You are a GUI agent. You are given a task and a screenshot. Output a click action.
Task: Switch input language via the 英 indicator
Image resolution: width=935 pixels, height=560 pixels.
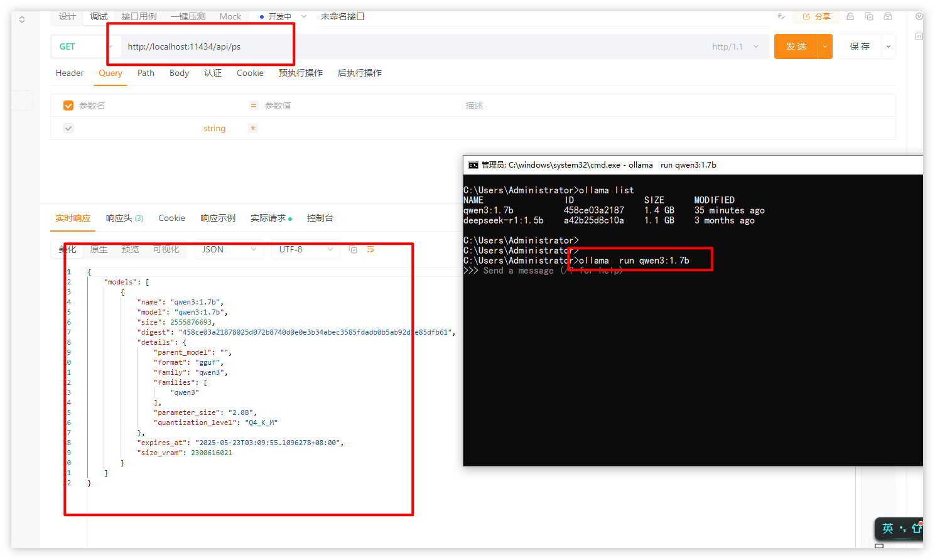[887, 529]
